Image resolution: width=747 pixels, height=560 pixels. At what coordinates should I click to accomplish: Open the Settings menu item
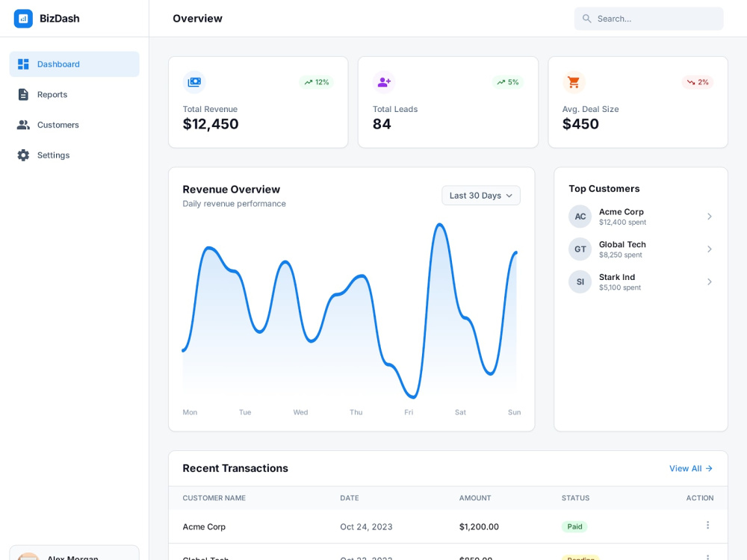pos(74,155)
